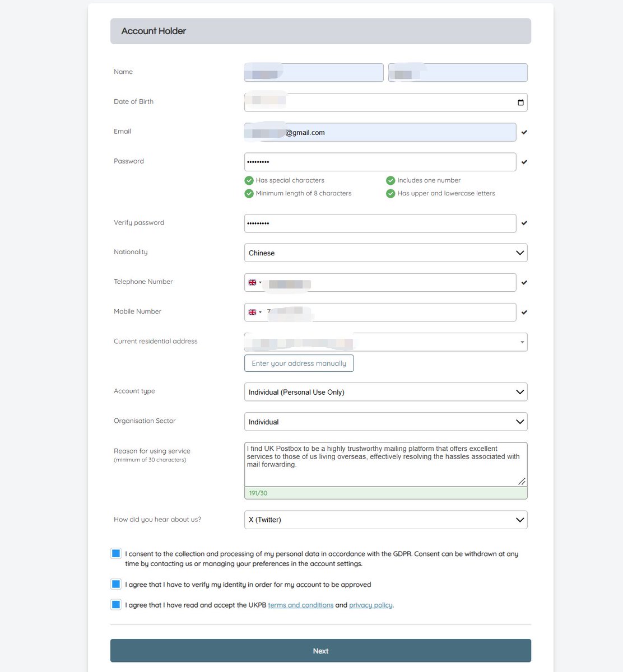Expand the Organisation Sector dropdown
Screen dimensions: 623x672
click(385, 422)
